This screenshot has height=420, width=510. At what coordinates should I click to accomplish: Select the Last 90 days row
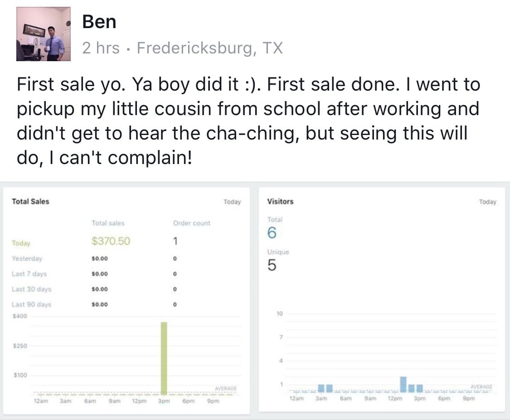pyautogui.click(x=31, y=304)
